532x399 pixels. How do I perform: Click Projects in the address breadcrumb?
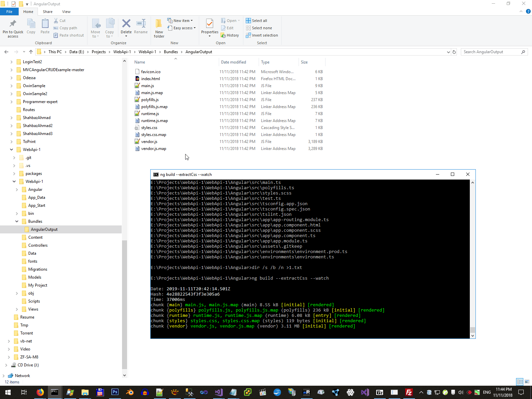pyautogui.click(x=99, y=52)
